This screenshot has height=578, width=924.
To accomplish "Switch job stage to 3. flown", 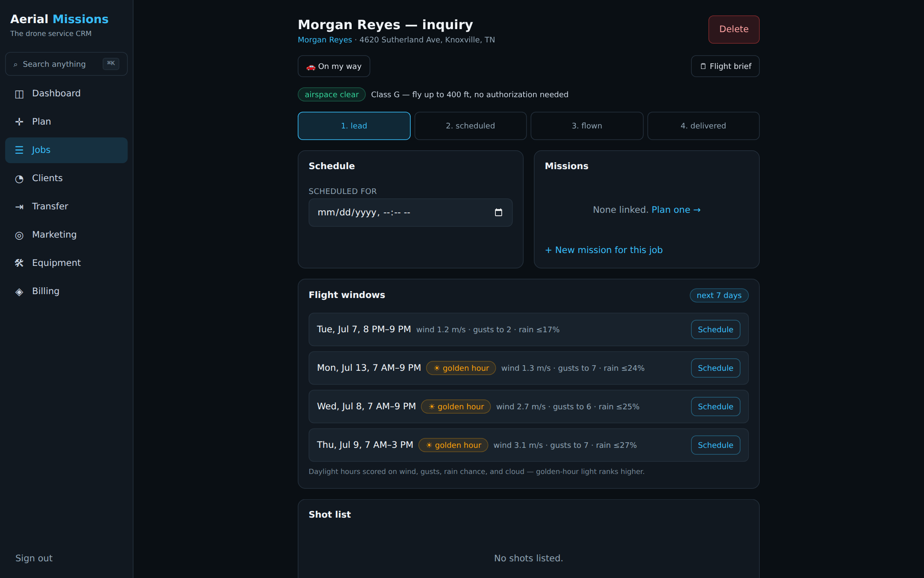I will click(587, 126).
